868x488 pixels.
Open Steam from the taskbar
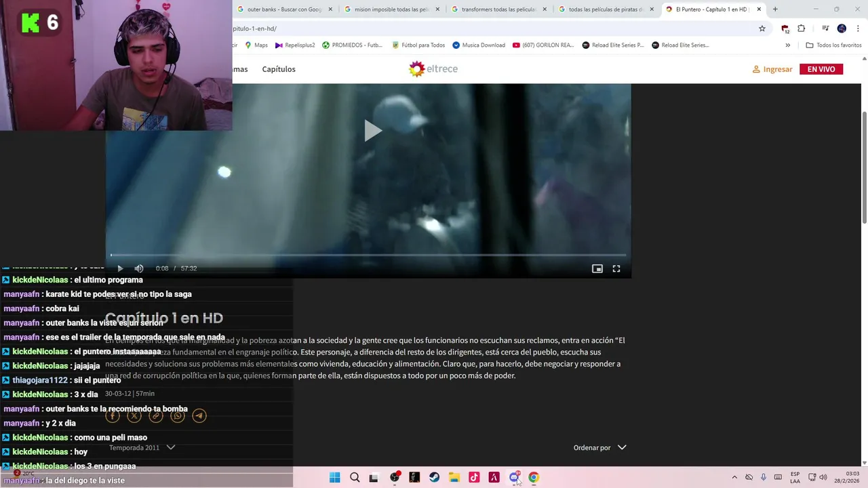434,477
